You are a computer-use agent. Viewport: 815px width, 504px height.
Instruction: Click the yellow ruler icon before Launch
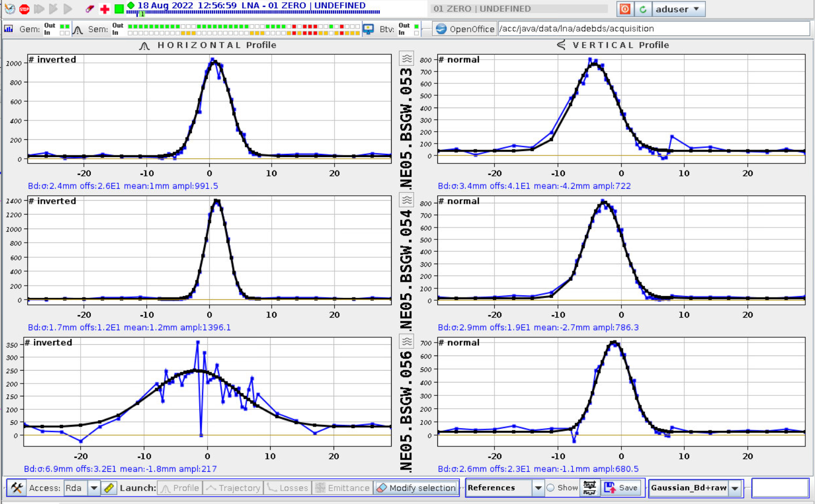(x=109, y=488)
